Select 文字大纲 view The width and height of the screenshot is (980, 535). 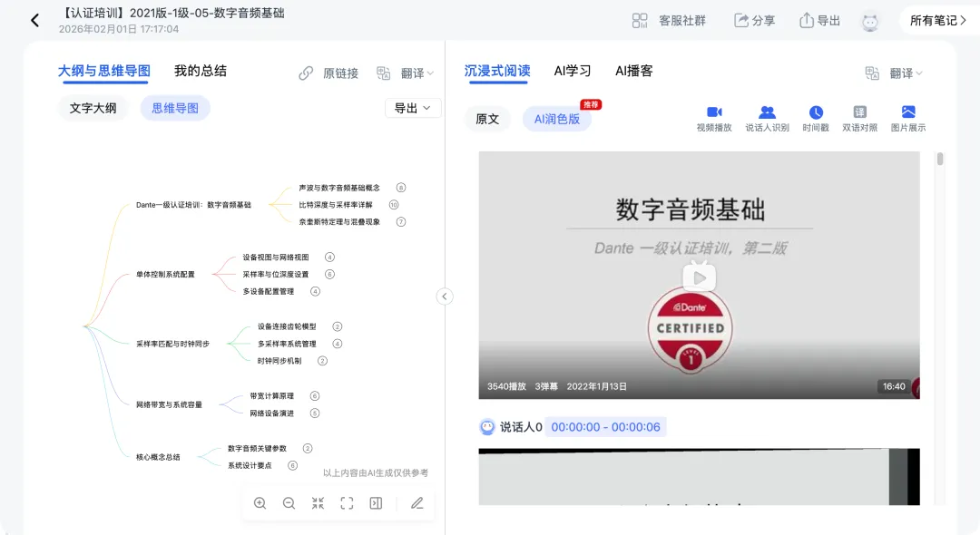[93, 108]
